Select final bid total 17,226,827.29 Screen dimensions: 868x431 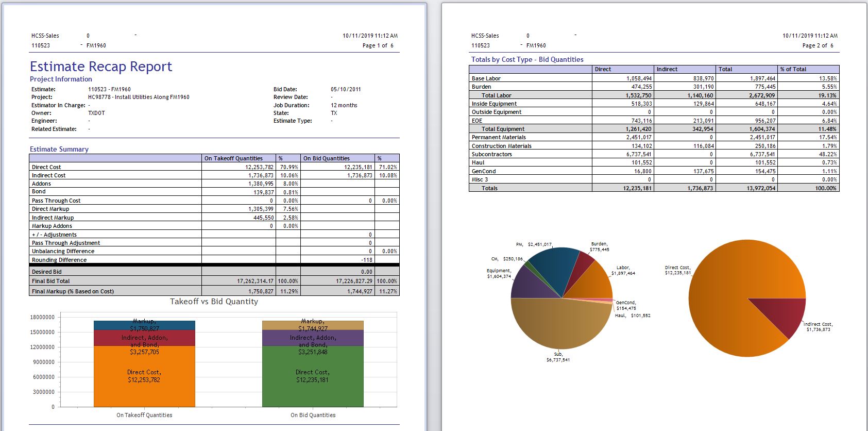point(354,281)
